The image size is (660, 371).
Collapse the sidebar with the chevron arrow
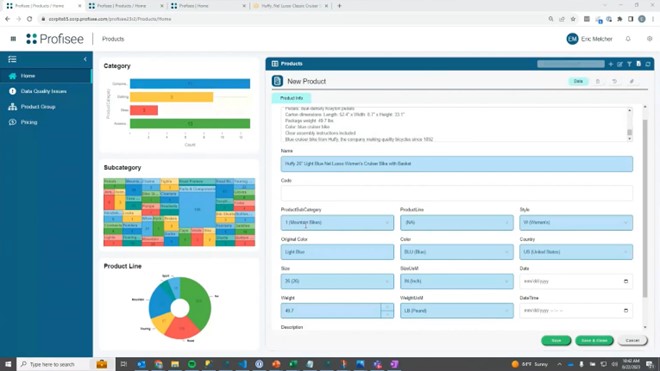[85, 59]
